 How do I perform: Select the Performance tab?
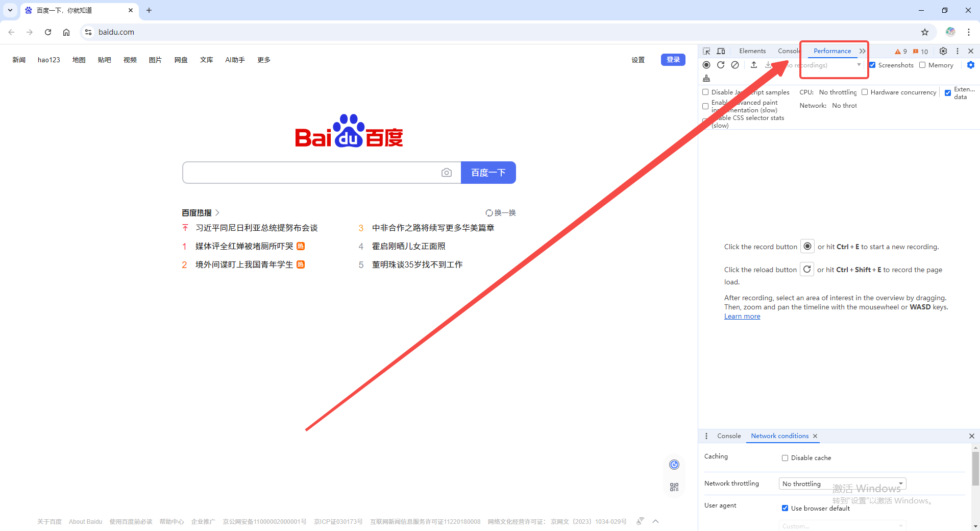832,51
